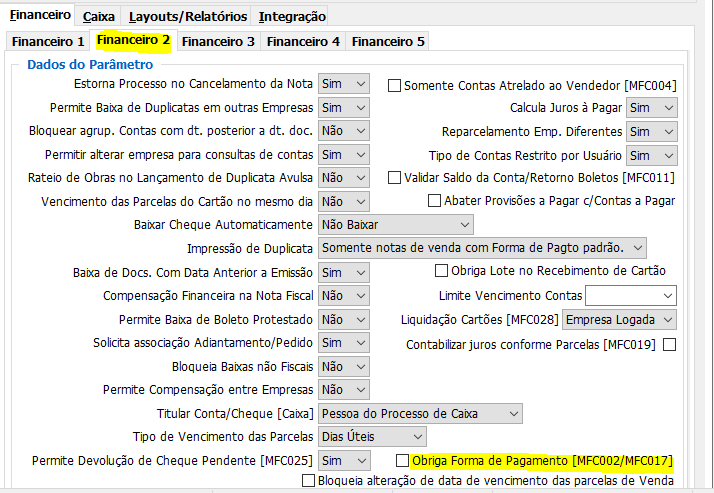
Task: Open Liquidação Cartões Empresa Logada dropdown
Action: coord(619,320)
